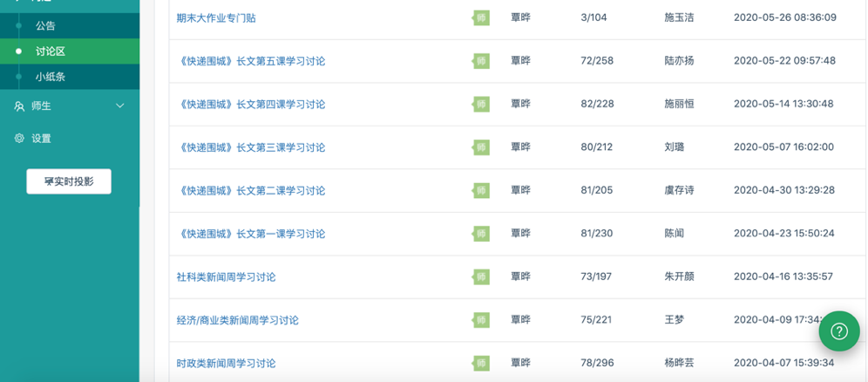Screen dimensions: 868x382
Task: Click the 师生 people icon in sidebar
Action: tap(19, 106)
